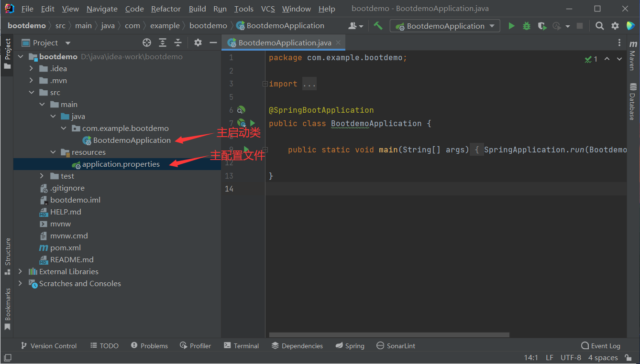Viewport: 640px width, 364px height.
Task: Go to previous highlighted problem arrow
Action: pyautogui.click(x=607, y=59)
